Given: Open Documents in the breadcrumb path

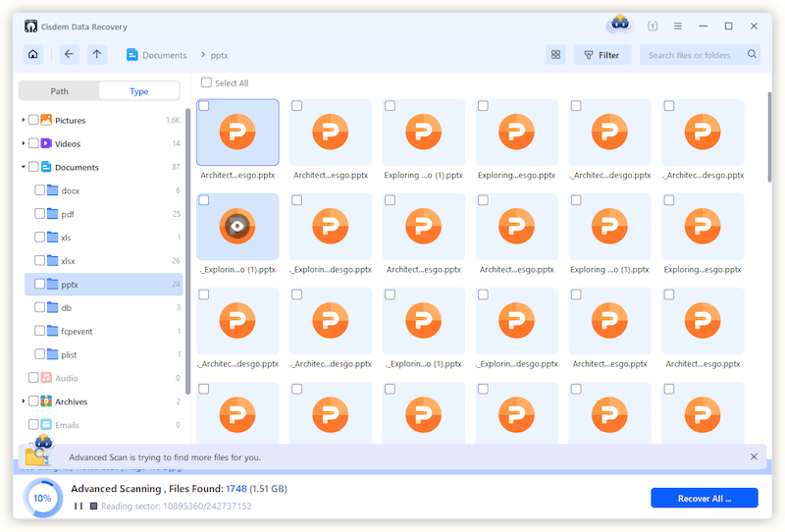Looking at the screenshot, I should (x=157, y=55).
